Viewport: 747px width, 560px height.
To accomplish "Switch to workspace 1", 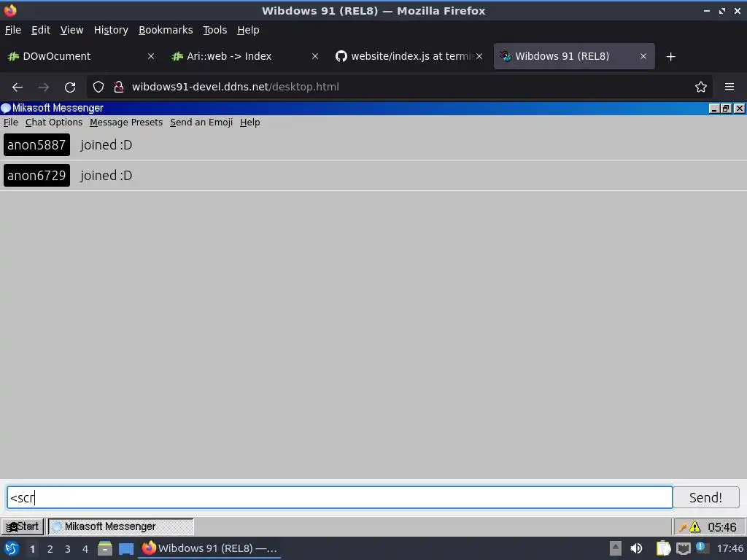I will tap(32, 549).
